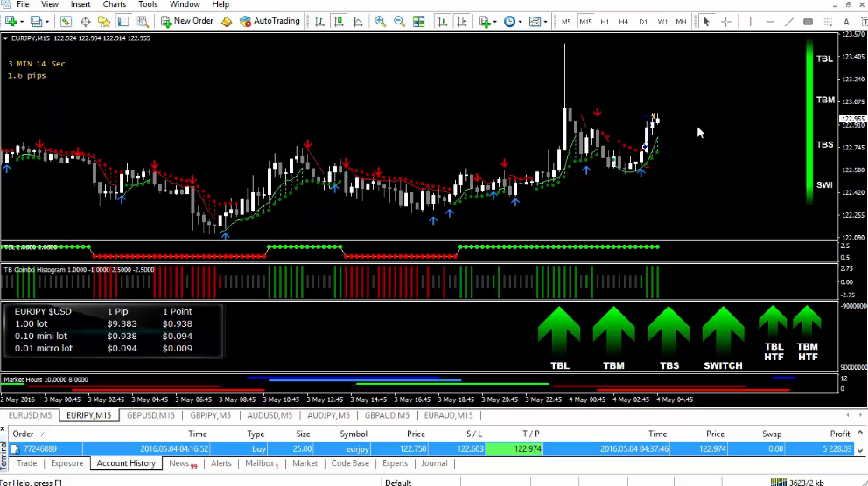Click the New Chart toolbar icon
The image size is (868, 486).
(x=10, y=22)
